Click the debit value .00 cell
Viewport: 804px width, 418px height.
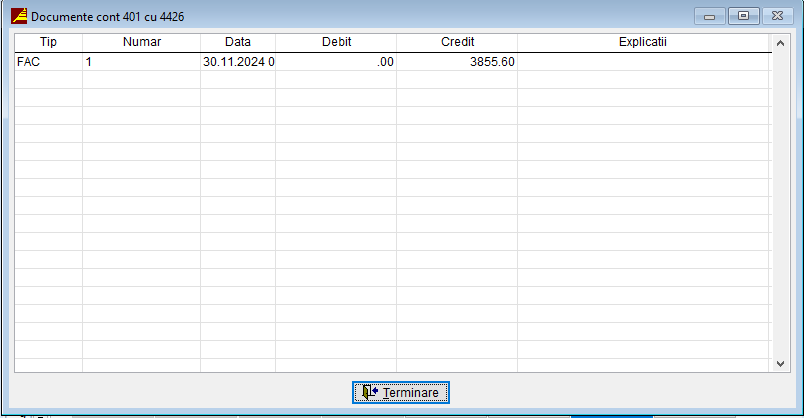(x=336, y=61)
